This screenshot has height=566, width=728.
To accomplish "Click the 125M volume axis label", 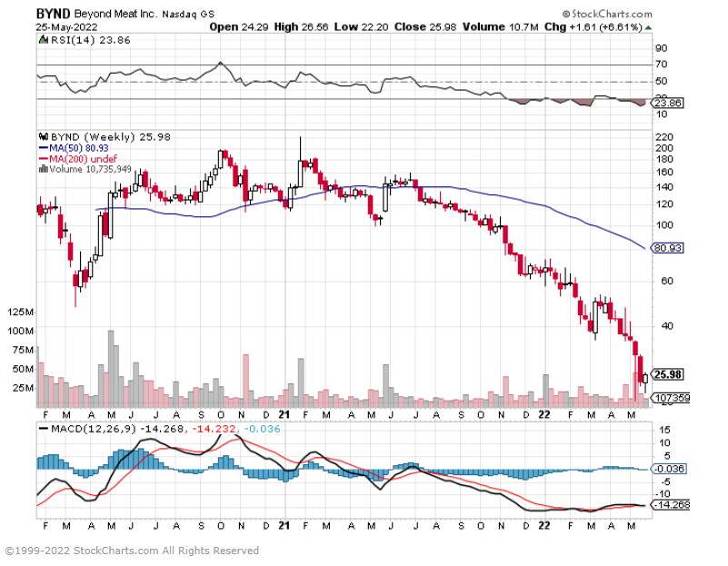I will coord(20,313).
